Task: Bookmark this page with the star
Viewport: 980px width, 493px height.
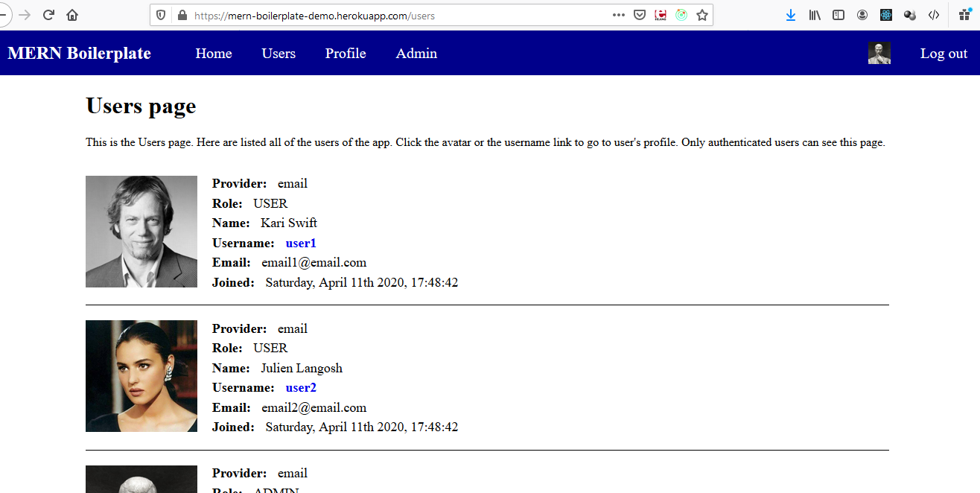Action: [702, 15]
